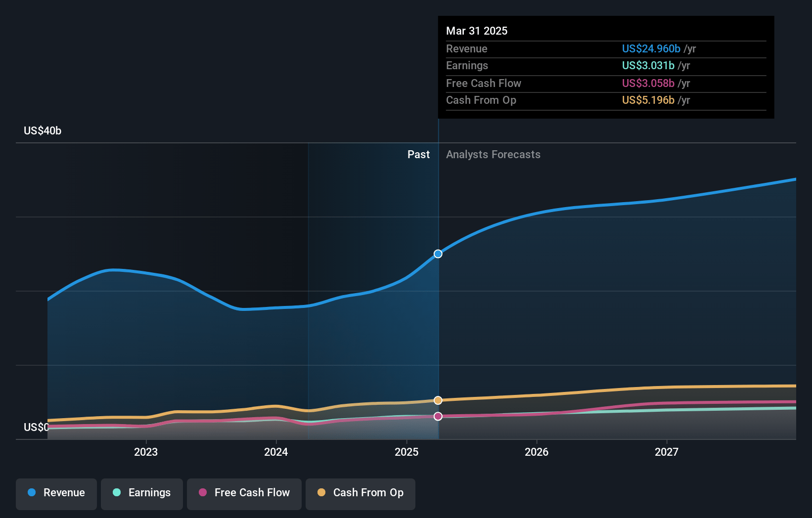Click the 'Earnings' row label in the tooltip
This screenshot has width=812, height=518.
tap(467, 65)
